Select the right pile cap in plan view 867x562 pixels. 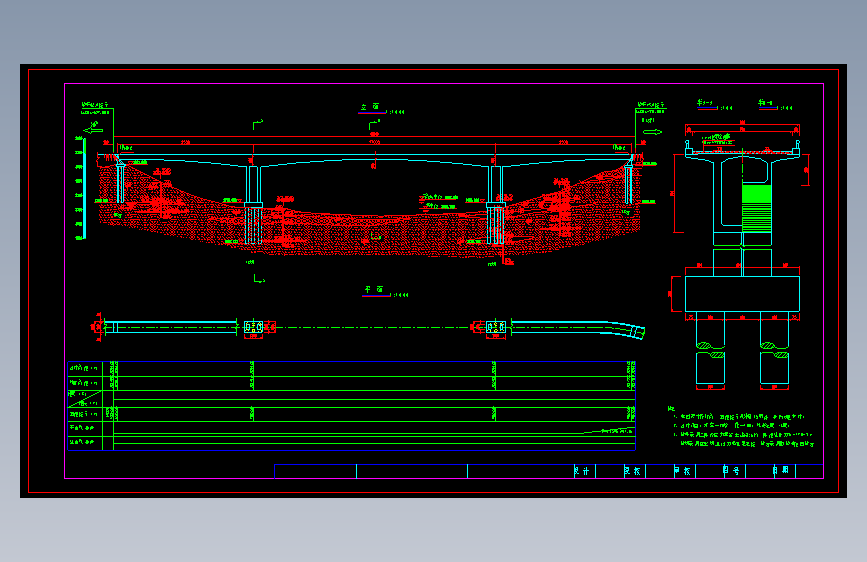[496, 327]
